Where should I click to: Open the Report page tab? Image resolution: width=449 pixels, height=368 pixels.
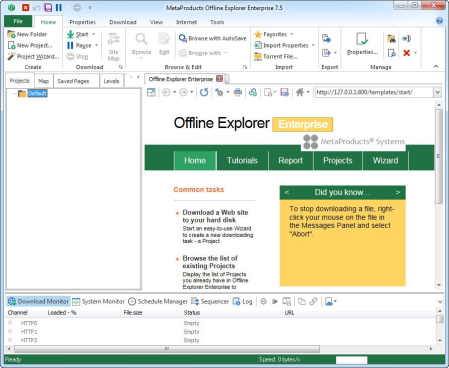(x=291, y=161)
